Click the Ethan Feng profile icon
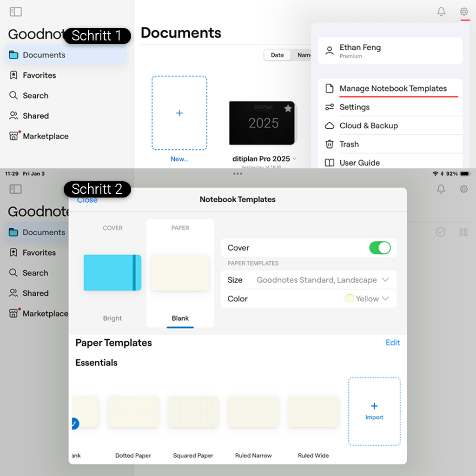Image resolution: width=476 pixels, height=476 pixels. coord(329,51)
